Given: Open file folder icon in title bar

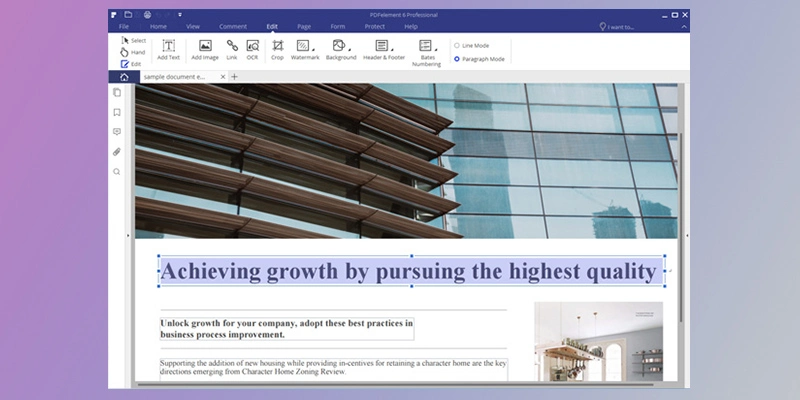Looking at the screenshot, I should [128, 14].
